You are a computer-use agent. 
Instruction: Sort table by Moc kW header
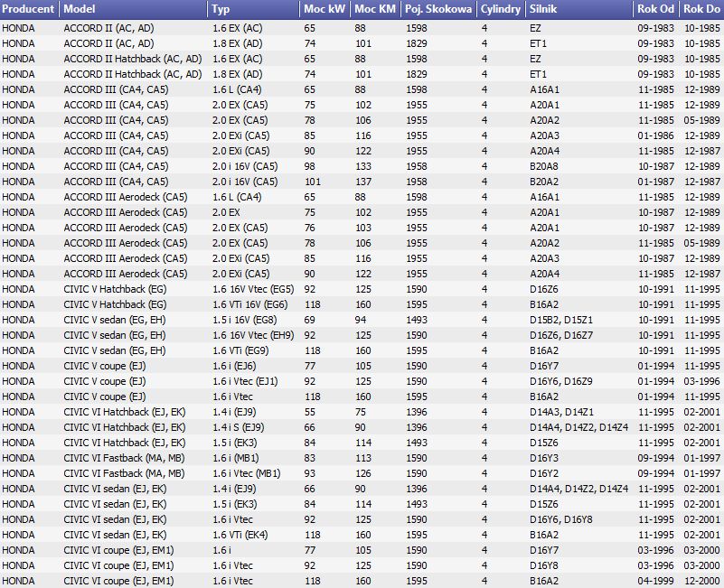pyautogui.click(x=324, y=9)
